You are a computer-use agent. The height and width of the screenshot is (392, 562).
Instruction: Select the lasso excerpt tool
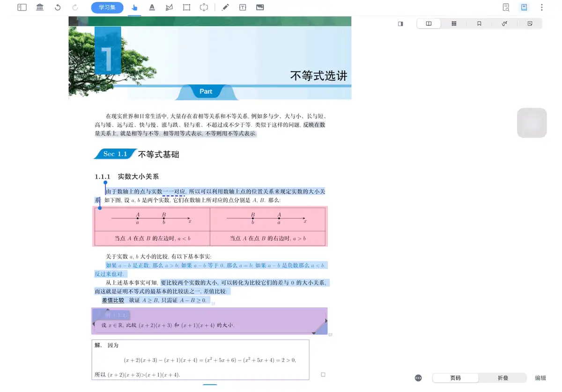(169, 7)
